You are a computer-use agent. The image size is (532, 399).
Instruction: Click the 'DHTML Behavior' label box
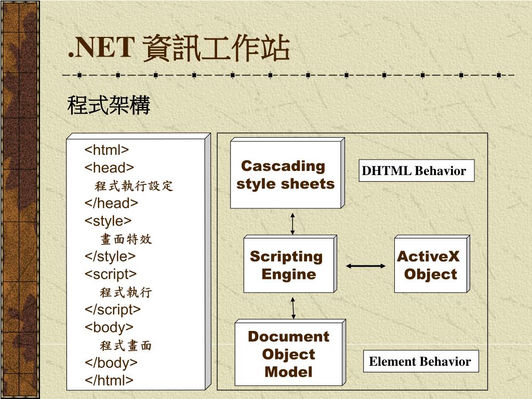pyautogui.click(x=417, y=170)
